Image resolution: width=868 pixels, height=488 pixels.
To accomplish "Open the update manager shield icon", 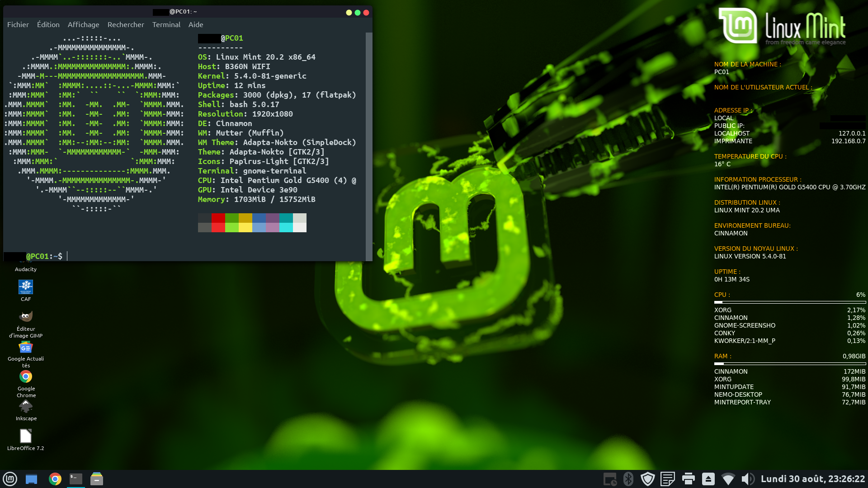I will click(648, 479).
